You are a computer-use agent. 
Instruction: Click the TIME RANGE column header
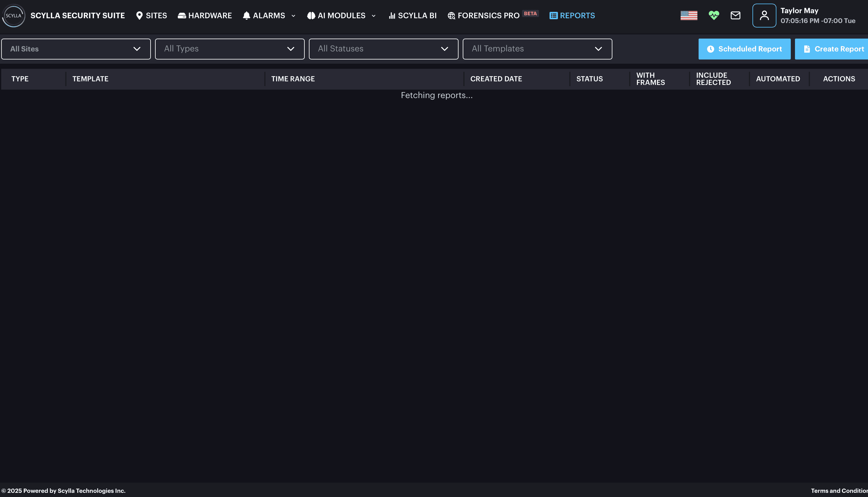tap(293, 79)
